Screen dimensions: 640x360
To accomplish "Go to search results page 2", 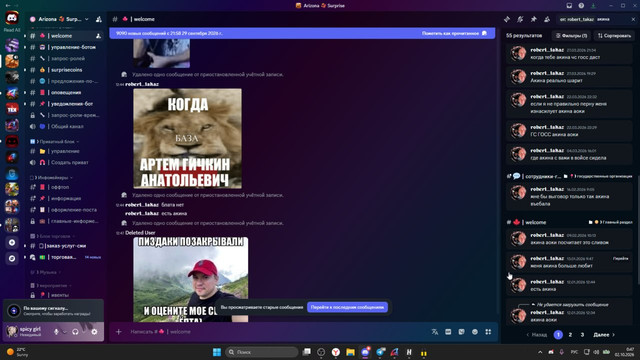I will pyautogui.click(x=570, y=335).
